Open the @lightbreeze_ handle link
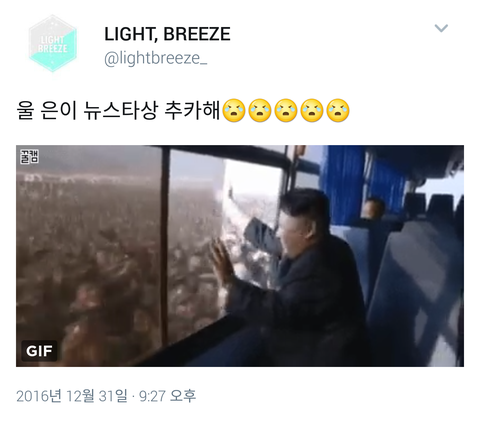The image size is (480, 421). point(156,58)
